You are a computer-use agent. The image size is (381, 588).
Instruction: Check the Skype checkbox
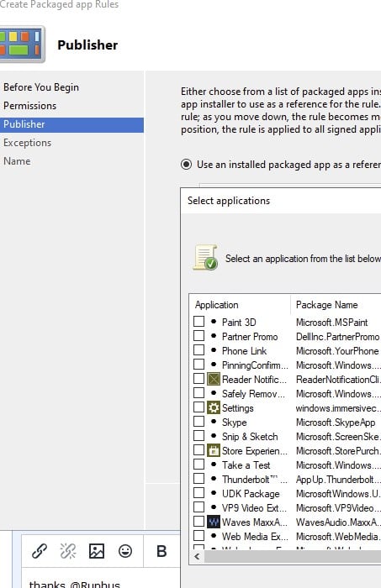point(199,421)
